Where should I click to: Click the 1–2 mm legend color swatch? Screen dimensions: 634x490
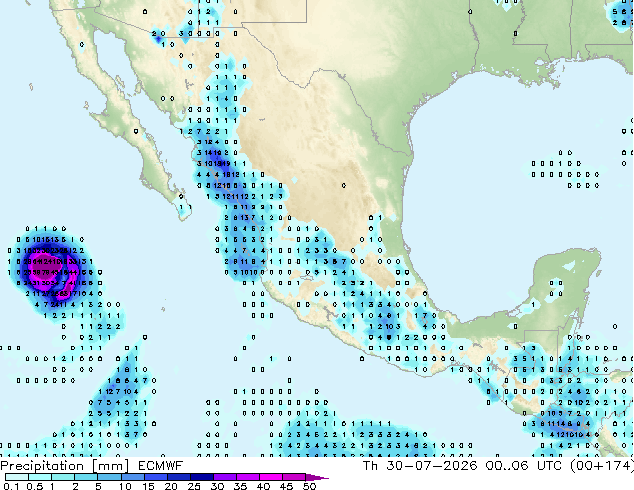tap(63, 477)
